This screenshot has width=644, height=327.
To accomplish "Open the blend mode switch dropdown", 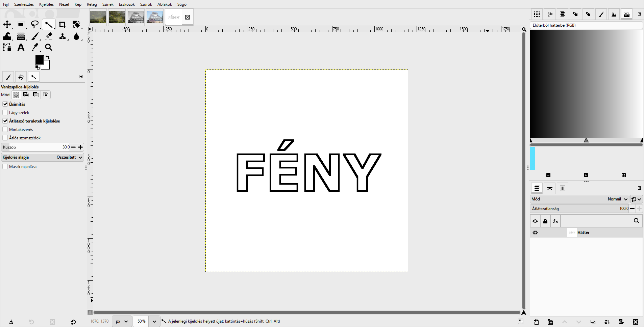I will (x=636, y=199).
